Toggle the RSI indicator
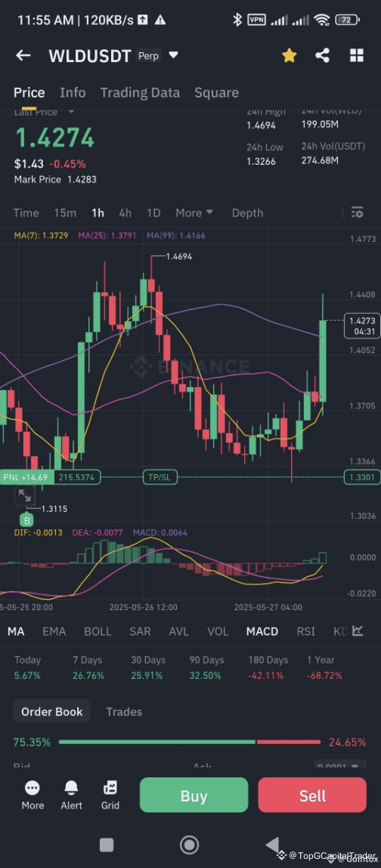Viewport: 381px width, 868px height. tap(305, 631)
